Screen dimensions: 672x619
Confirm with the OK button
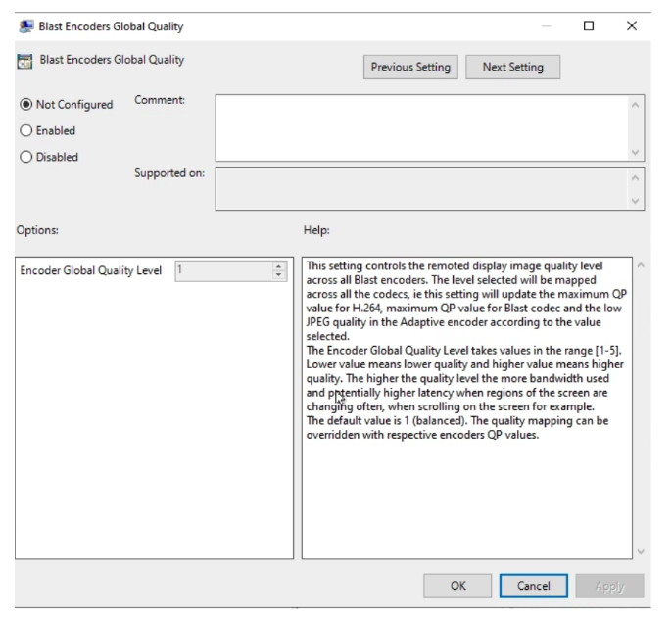click(457, 586)
